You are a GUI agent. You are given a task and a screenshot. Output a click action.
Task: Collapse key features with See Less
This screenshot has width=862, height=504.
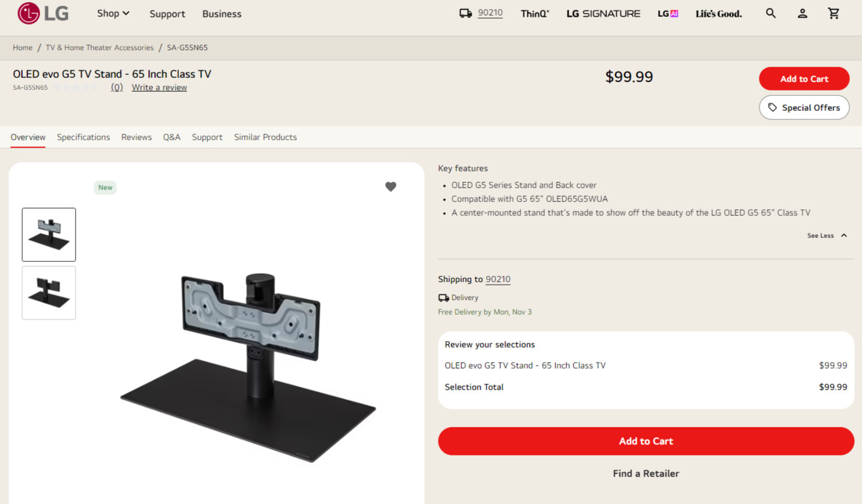(827, 236)
